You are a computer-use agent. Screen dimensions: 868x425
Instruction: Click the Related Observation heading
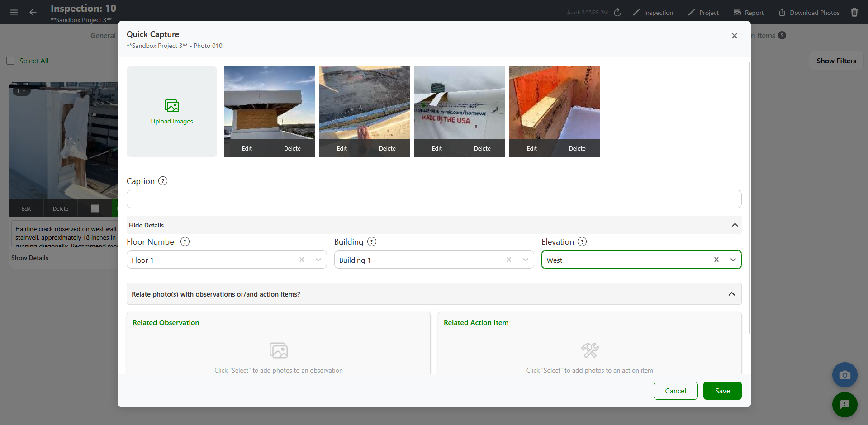click(x=166, y=322)
